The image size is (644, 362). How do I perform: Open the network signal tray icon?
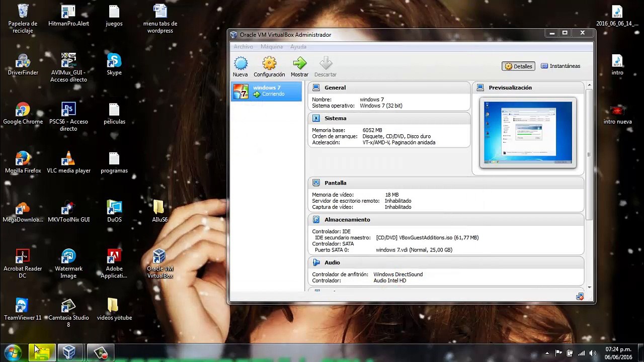pos(581,353)
